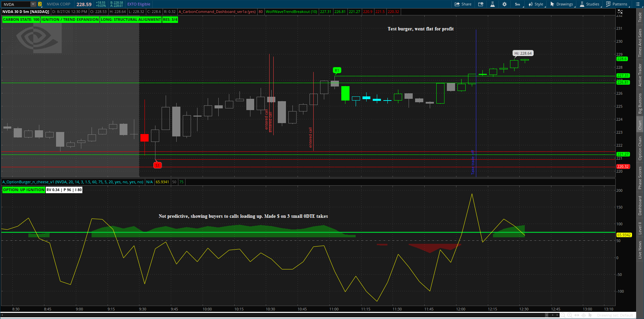Open the Drawings dropdown menu
644x319 pixels.
pos(562,4)
